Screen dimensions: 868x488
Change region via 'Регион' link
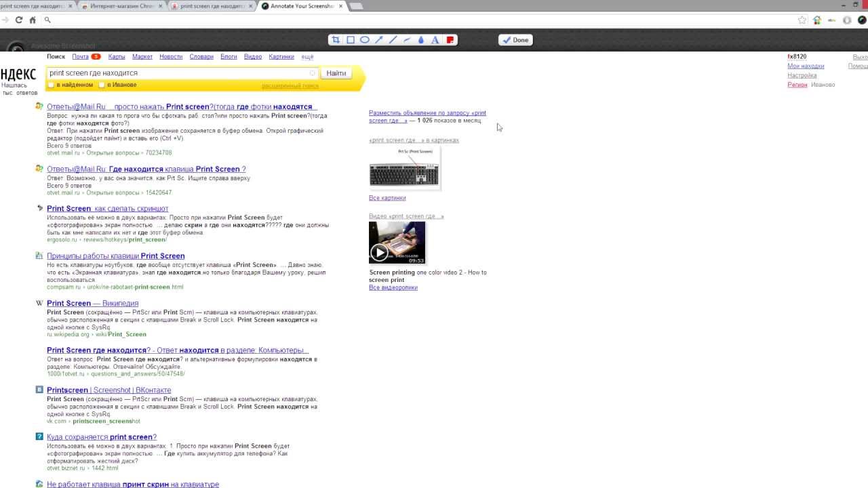tap(797, 85)
